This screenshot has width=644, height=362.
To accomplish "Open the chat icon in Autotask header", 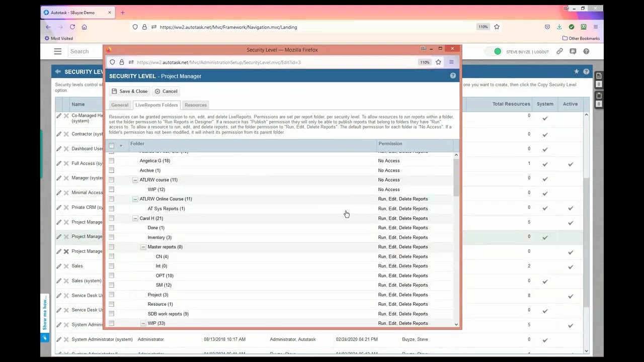I will coord(573,51).
